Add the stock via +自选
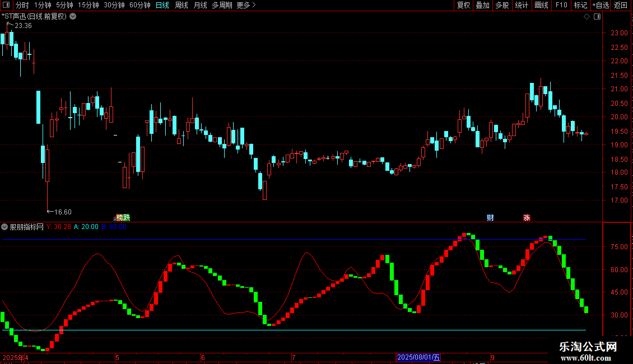The height and width of the screenshot is (364, 633). [x=601, y=5]
